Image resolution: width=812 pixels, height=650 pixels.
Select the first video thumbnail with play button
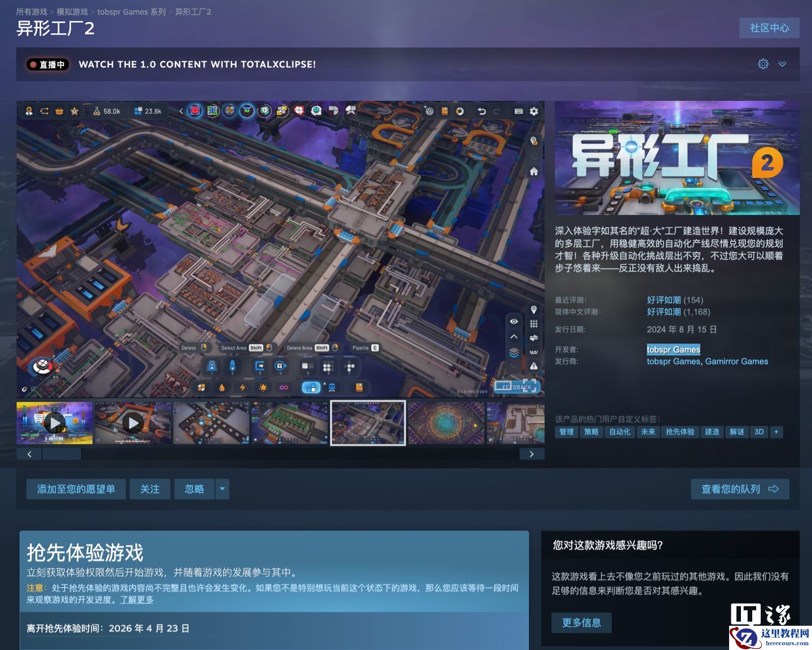pyautogui.click(x=54, y=423)
